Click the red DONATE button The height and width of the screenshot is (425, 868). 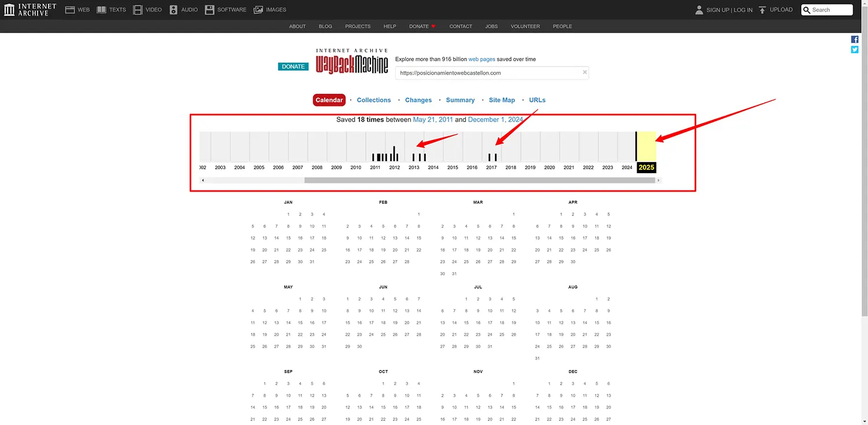[293, 66]
